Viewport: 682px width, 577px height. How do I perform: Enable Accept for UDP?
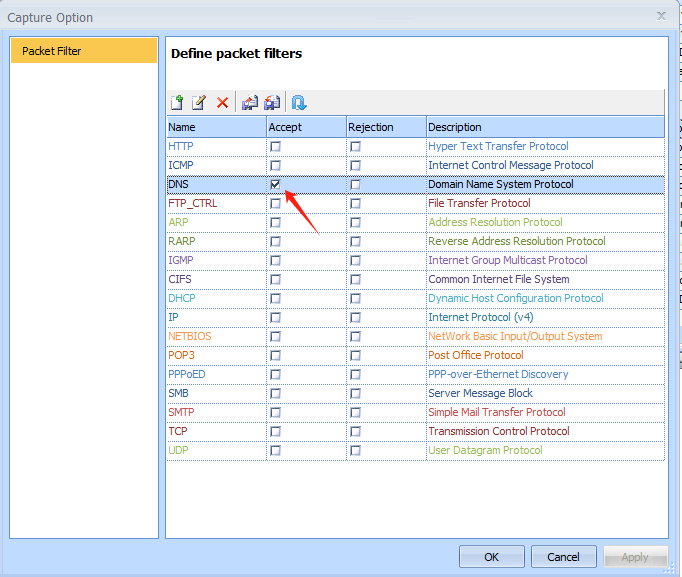point(275,450)
